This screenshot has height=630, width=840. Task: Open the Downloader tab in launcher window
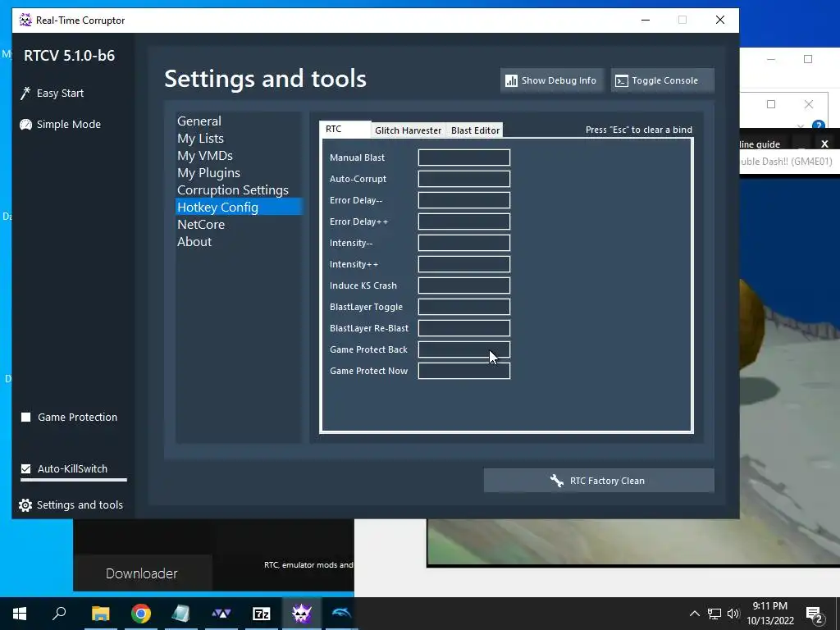click(x=142, y=573)
